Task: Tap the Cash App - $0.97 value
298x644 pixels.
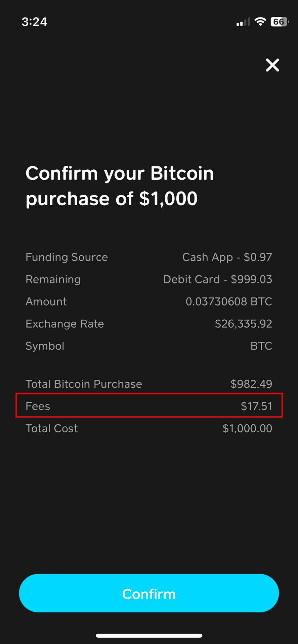Action: 227,257
